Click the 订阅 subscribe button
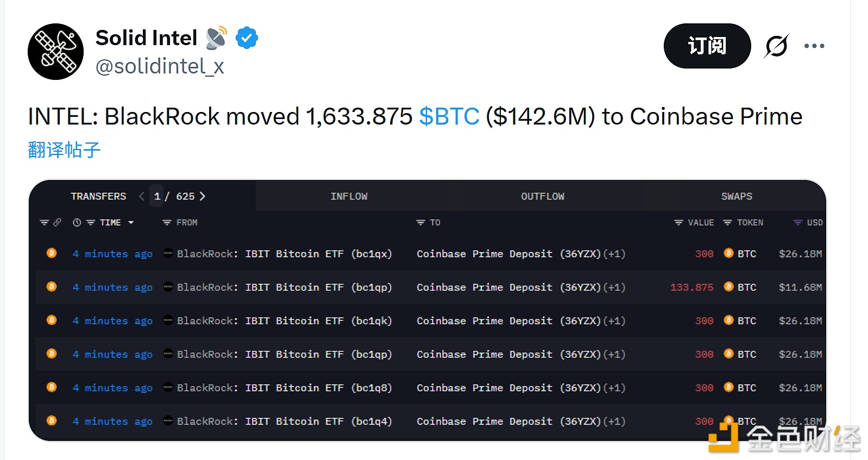 707,46
